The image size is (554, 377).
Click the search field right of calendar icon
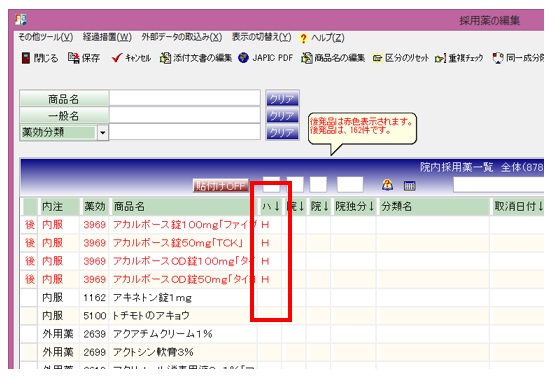(499, 185)
